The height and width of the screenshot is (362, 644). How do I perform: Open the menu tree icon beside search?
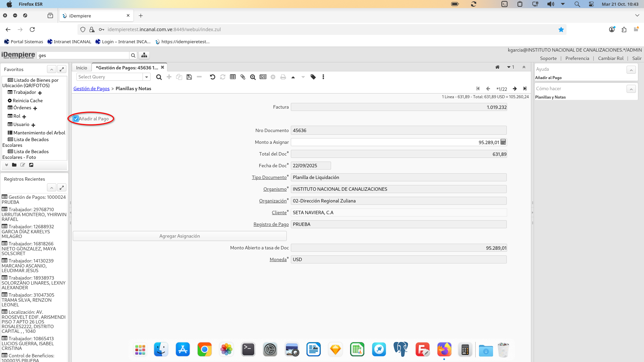pos(144,55)
